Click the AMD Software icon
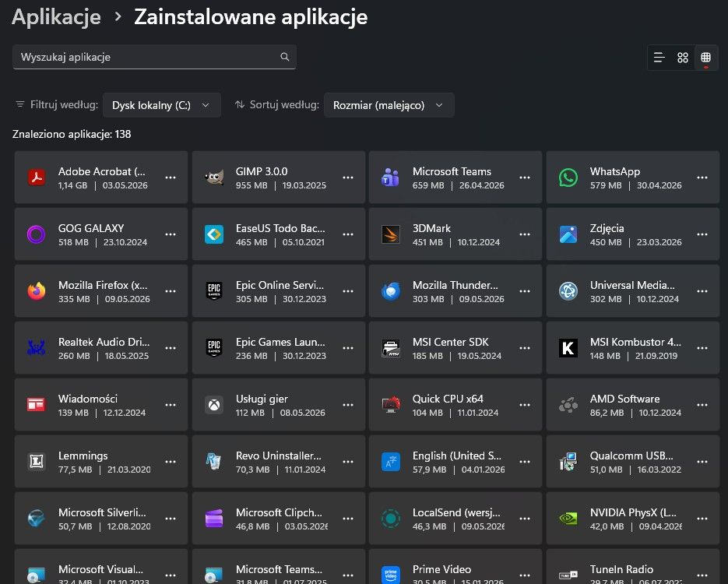This screenshot has height=584, width=728. (568, 405)
